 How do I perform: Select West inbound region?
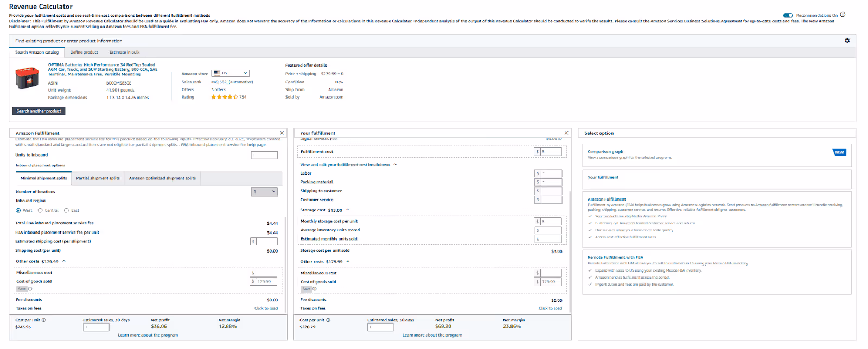tap(18, 210)
